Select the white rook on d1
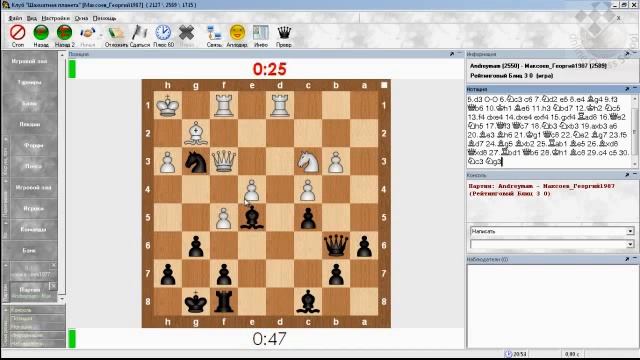This screenshot has width=640, height=360. click(x=280, y=105)
